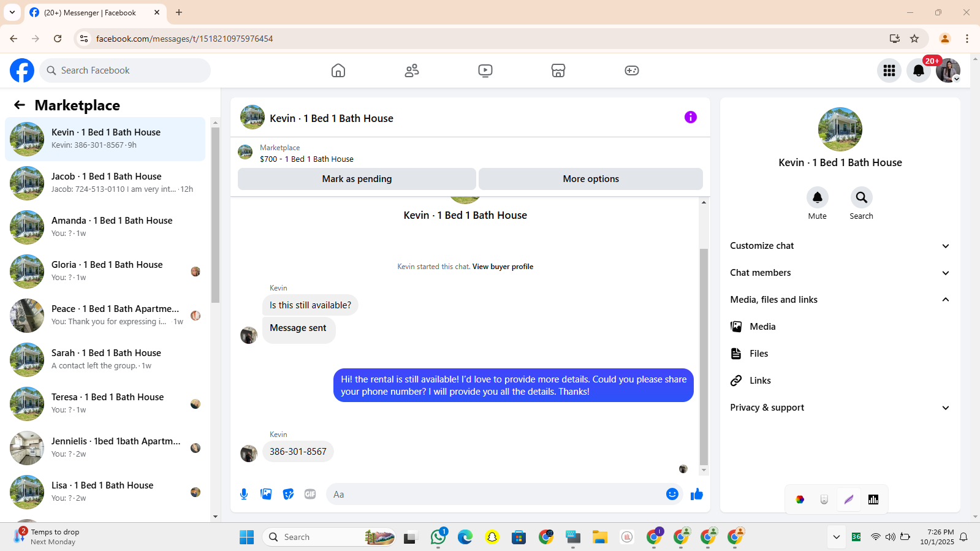Expand the Chat members section

pos(840,273)
